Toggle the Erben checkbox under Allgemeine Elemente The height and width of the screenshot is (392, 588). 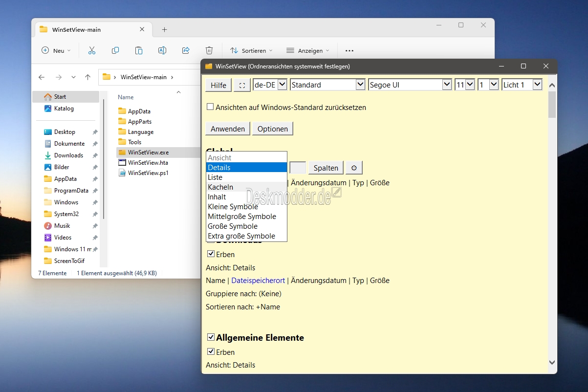click(x=211, y=351)
